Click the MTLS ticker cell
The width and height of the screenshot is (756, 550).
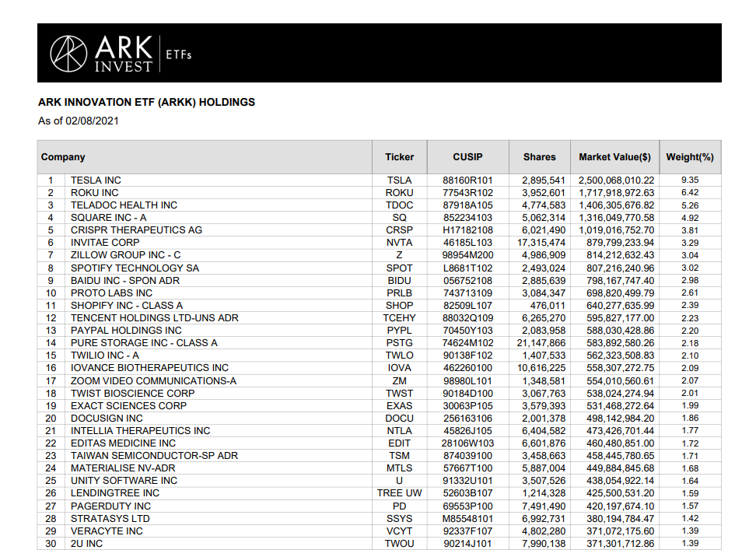tap(399, 468)
